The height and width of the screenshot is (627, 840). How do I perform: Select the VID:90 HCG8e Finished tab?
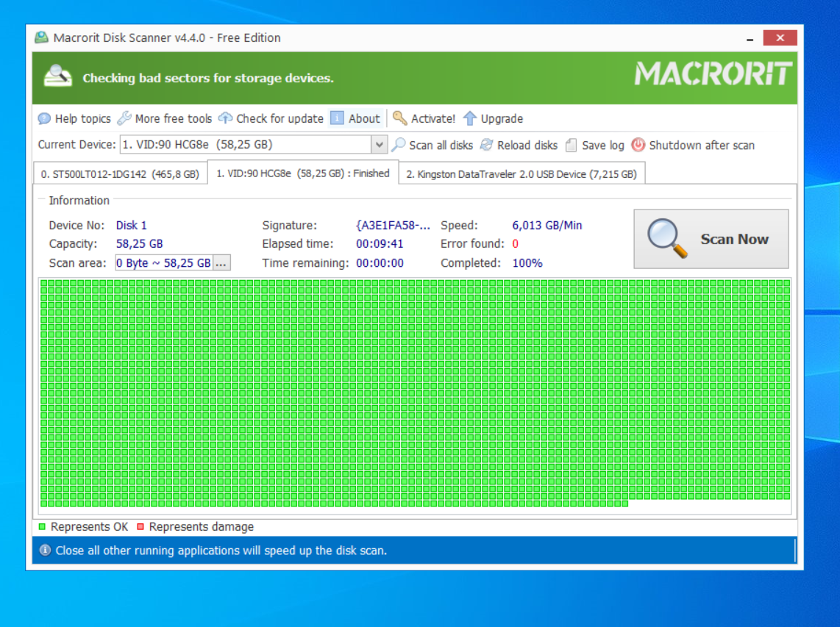(302, 173)
